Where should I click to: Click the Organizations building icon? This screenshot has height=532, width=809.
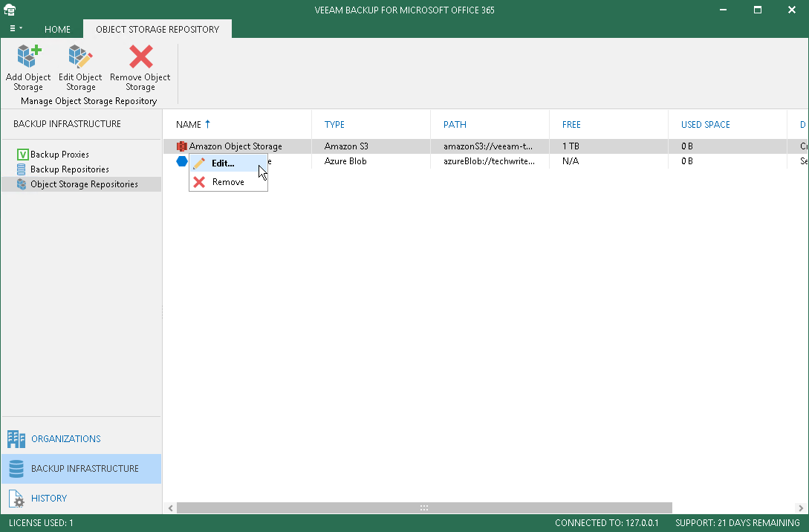(x=16, y=439)
